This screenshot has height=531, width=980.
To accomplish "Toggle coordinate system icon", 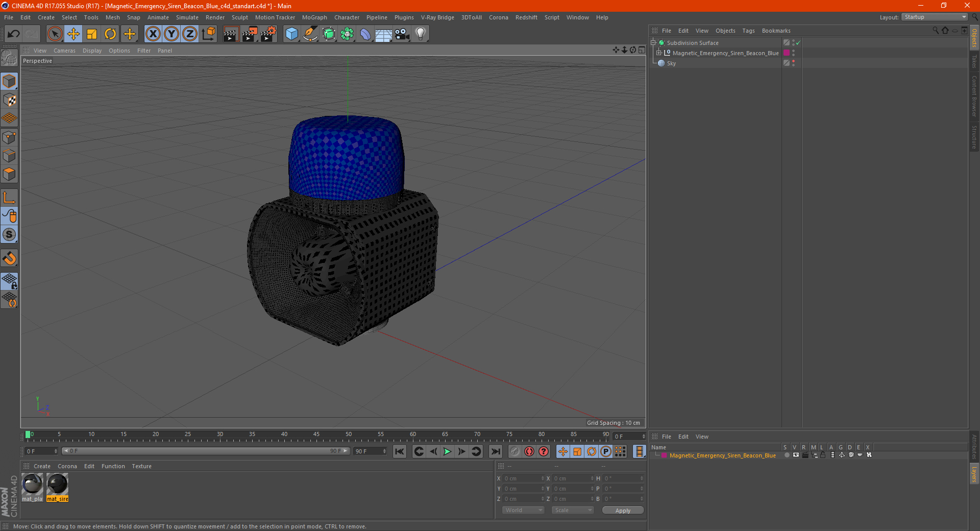I will click(x=208, y=34).
